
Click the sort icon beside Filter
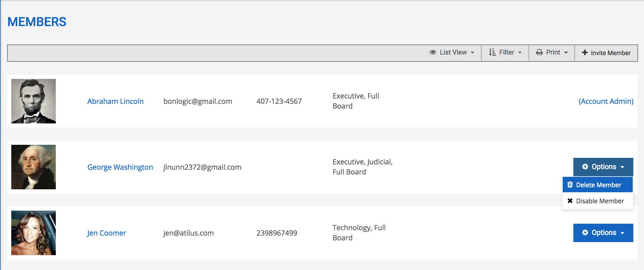(x=492, y=53)
